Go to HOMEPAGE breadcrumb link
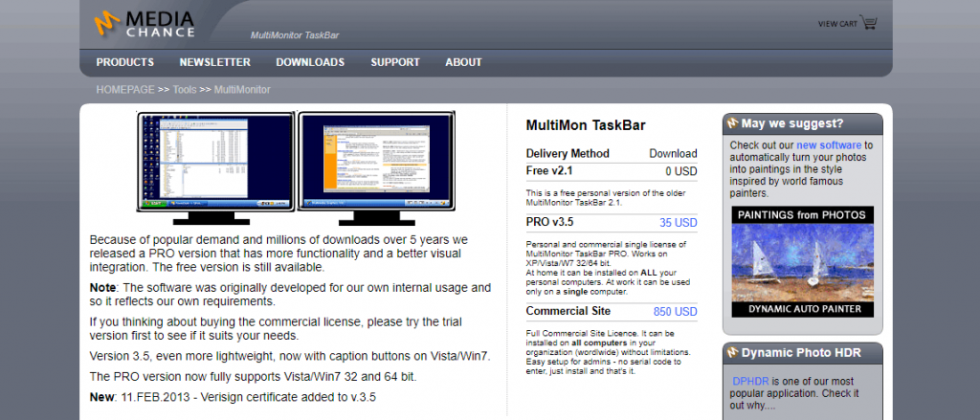 (x=125, y=89)
